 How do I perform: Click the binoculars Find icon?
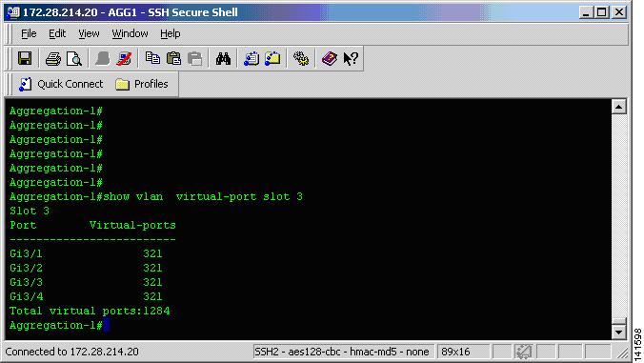click(x=223, y=59)
